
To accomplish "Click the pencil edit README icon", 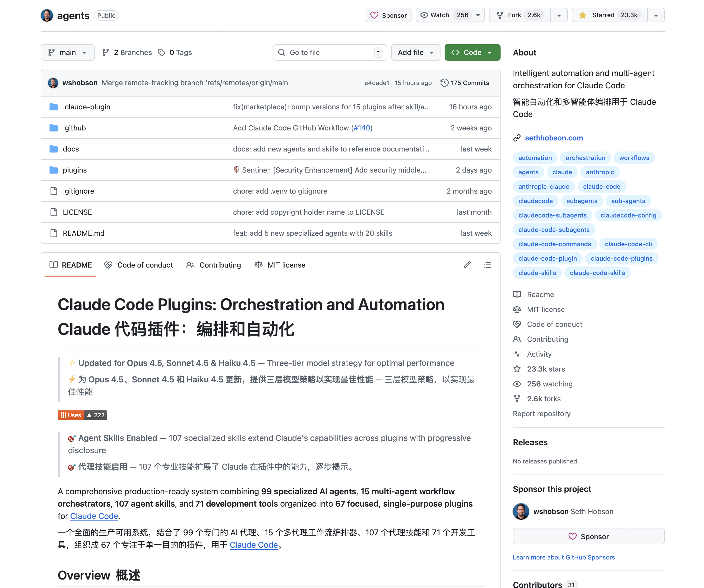I will coord(467,265).
